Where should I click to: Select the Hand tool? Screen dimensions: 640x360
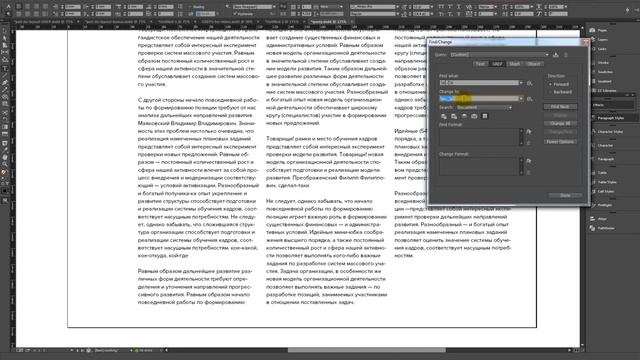tap(4, 157)
